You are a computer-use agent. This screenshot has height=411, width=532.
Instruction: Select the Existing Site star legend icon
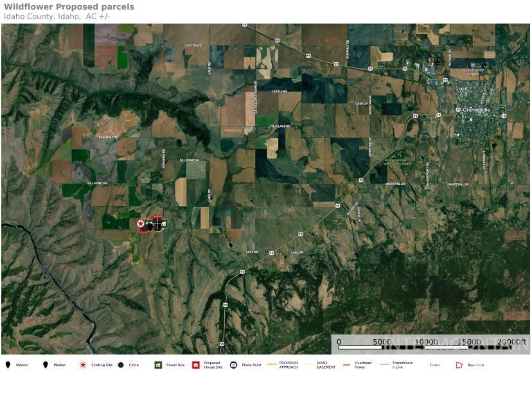83,365
